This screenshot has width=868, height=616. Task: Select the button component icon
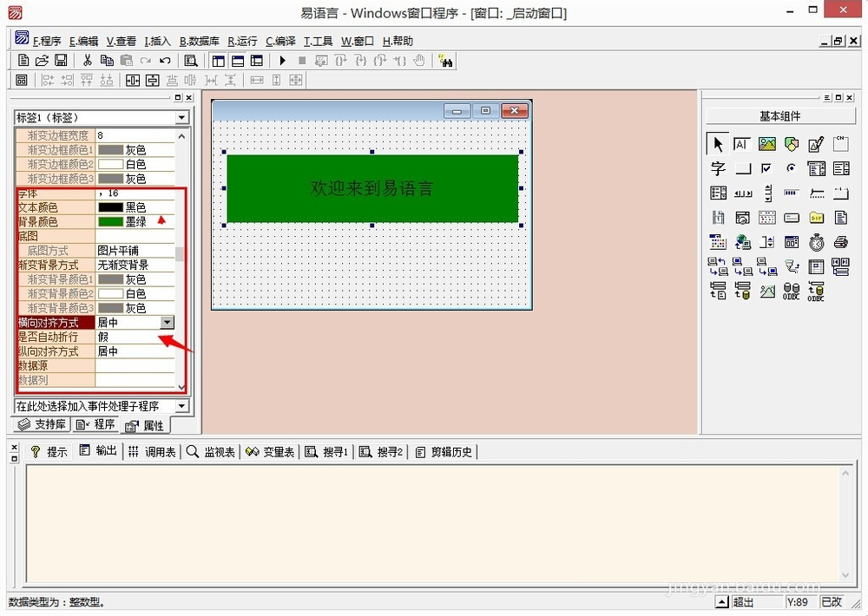click(742, 168)
